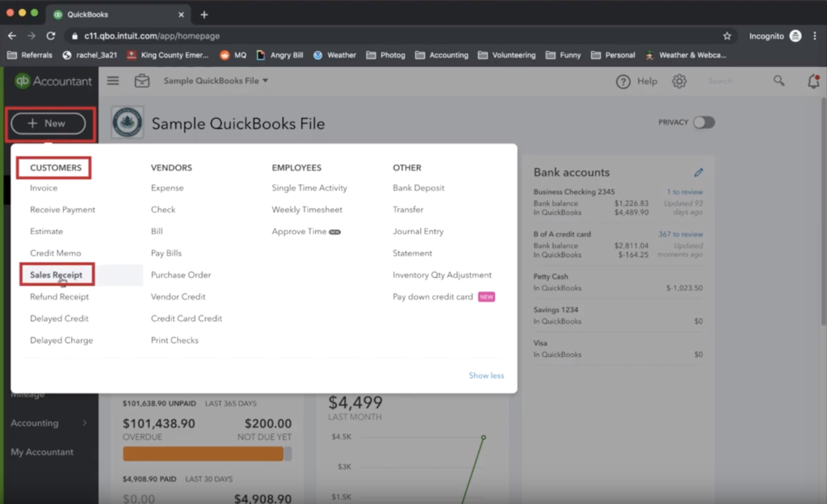
Task: Select Sales Receipt from the Customers menu
Action: (56, 275)
